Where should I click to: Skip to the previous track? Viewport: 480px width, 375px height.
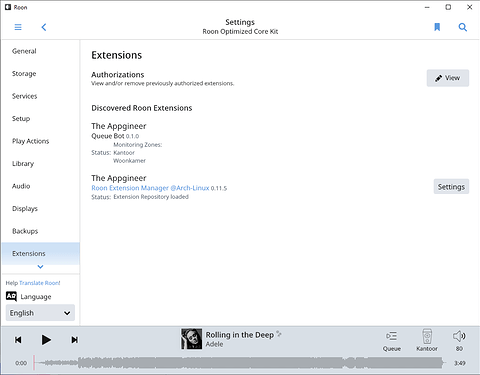(18, 340)
